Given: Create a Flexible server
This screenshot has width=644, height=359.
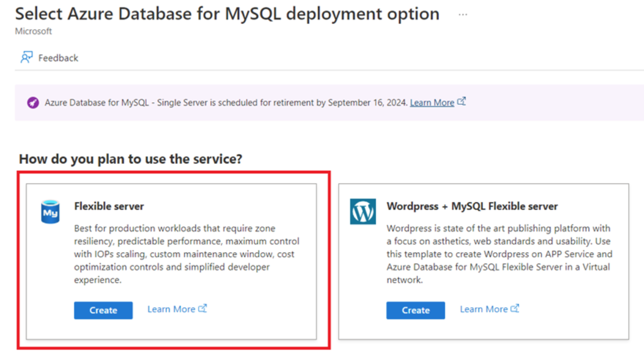Looking at the screenshot, I should point(103,310).
